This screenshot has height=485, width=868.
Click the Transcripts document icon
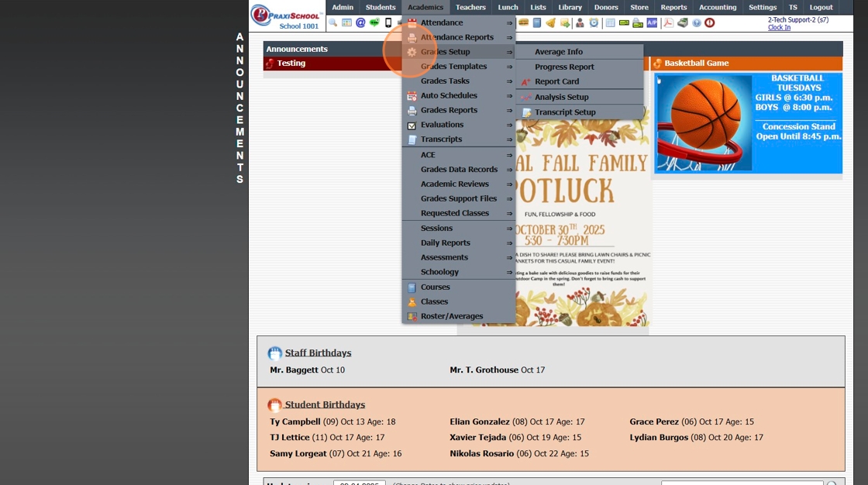pyautogui.click(x=412, y=139)
